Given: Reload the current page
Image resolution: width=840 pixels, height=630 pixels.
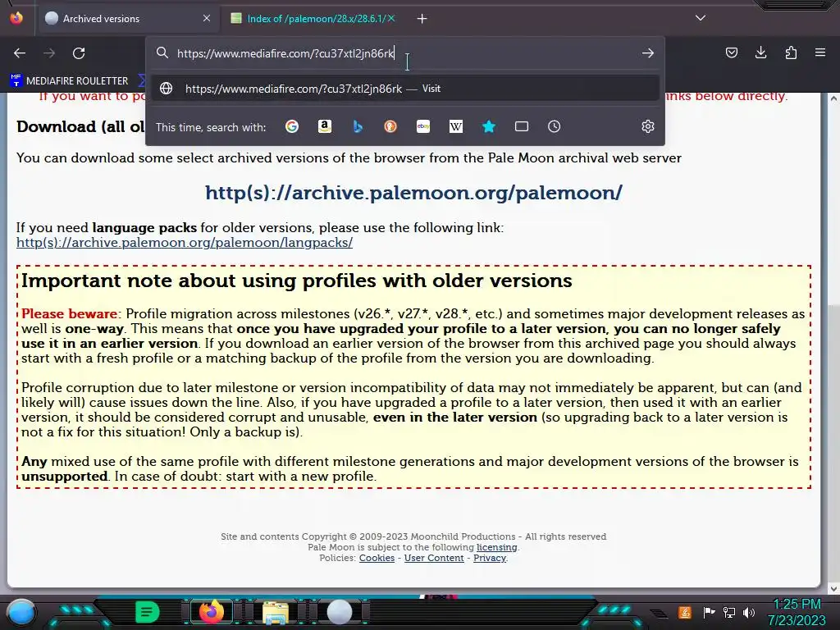Looking at the screenshot, I should pos(79,53).
